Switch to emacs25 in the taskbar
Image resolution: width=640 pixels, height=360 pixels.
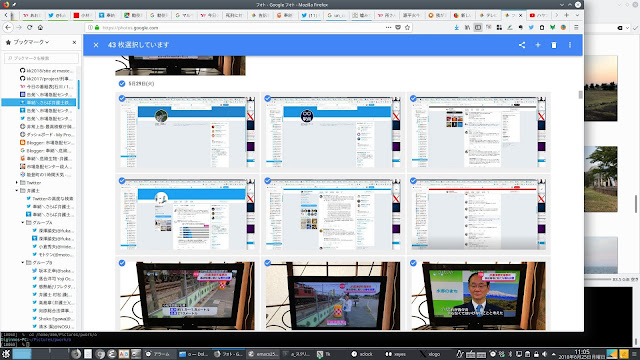coord(263,354)
